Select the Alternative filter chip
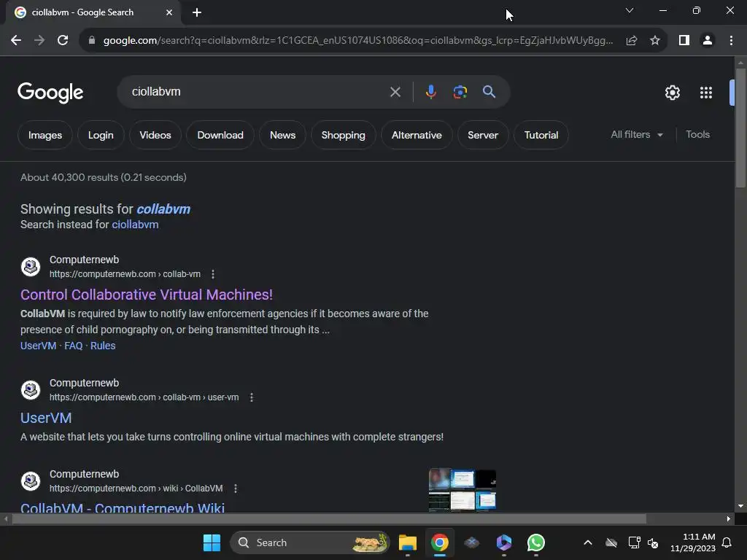The width and height of the screenshot is (747, 560). click(x=417, y=135)
